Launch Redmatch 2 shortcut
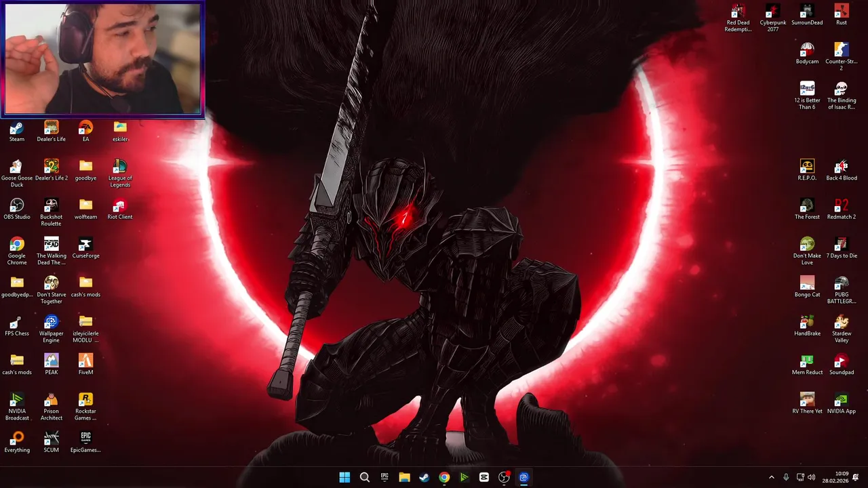 (x=842, y=209)
